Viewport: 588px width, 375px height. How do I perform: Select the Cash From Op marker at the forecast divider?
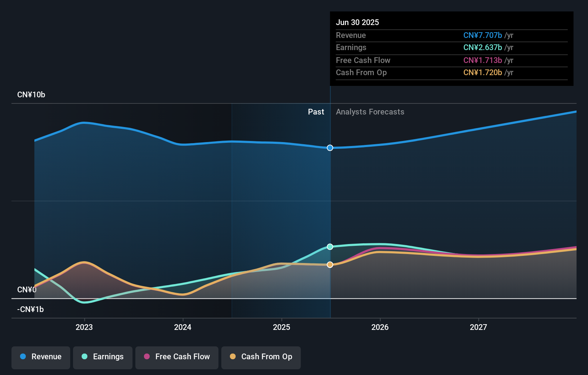(330, 264)
